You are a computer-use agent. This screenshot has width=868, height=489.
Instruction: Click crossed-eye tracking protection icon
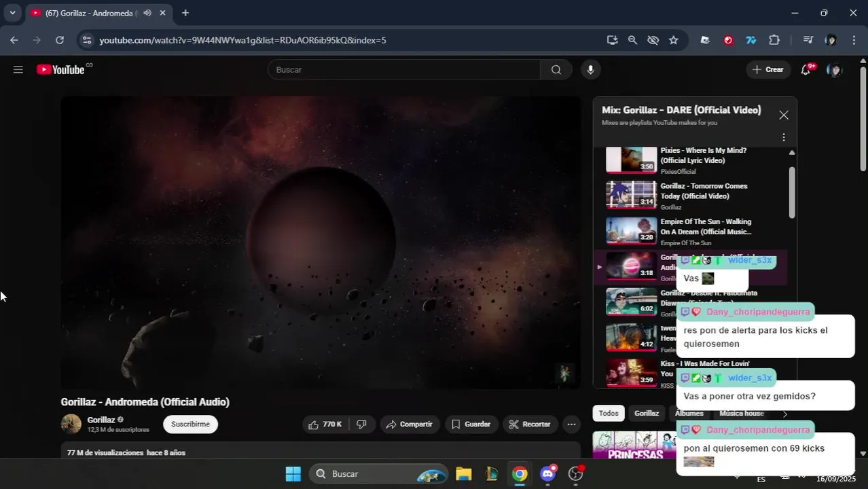(653, 40)
